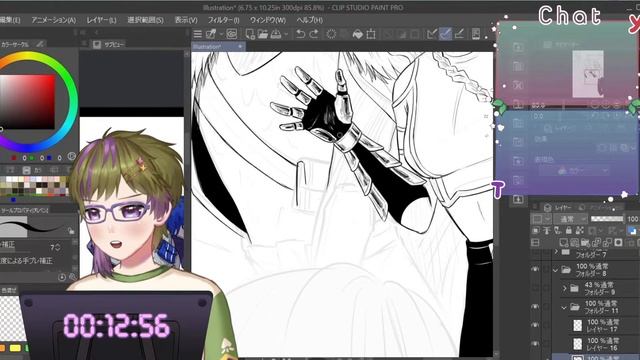The height and width of the screenshot is (360, 640).
Task: Select レイヤー 17 thumbnail
Action: [x=578, y=325]
